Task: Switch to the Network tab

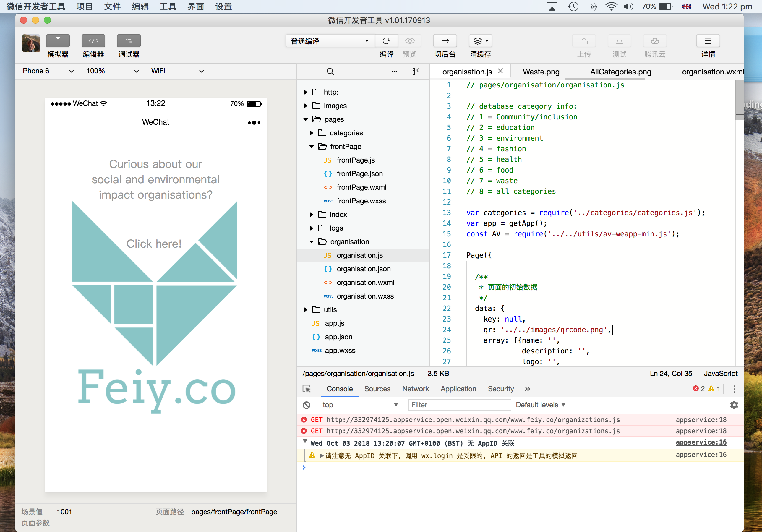Action: click(415, 389)
